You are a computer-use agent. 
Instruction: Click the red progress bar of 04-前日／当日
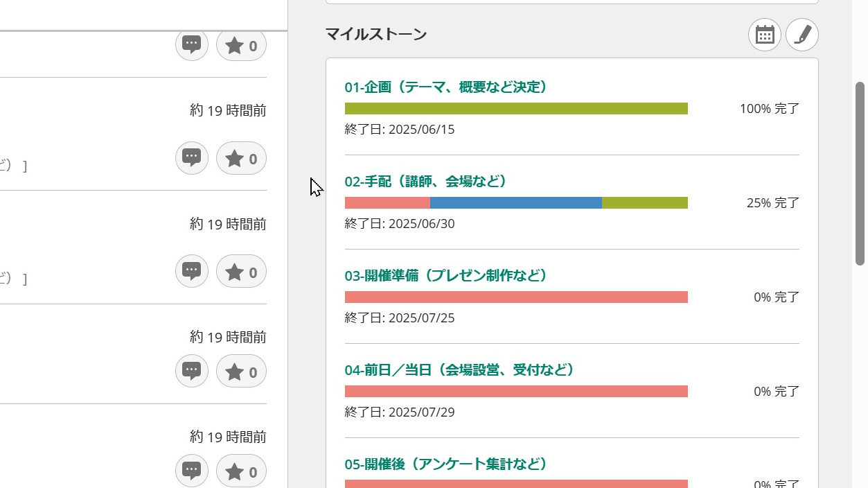coord(516,392)
